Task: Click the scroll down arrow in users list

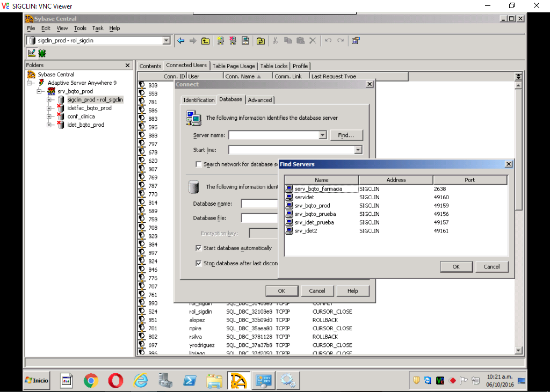Action: tap(518, 350)
